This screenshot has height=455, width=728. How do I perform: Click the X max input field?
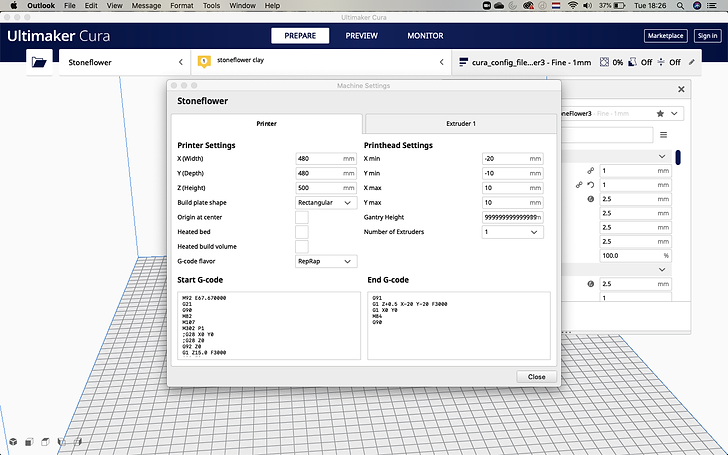click(x=513, y=188)
